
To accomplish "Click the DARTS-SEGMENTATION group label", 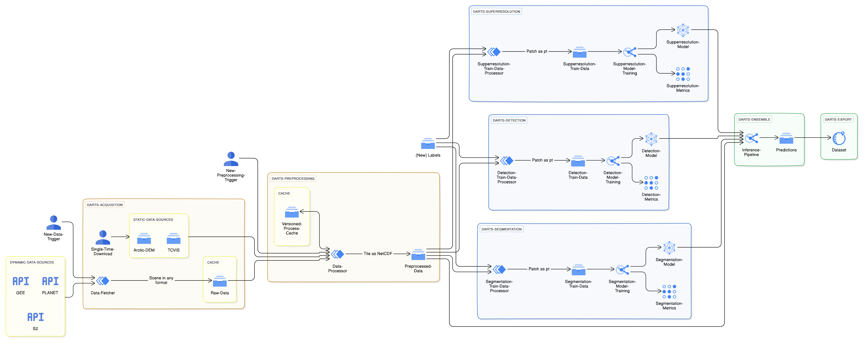I will [501, 229].
